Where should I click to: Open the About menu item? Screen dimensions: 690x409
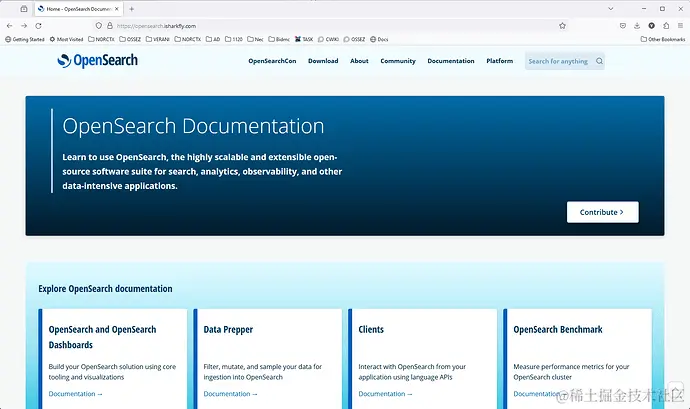[x=359, y=61]
